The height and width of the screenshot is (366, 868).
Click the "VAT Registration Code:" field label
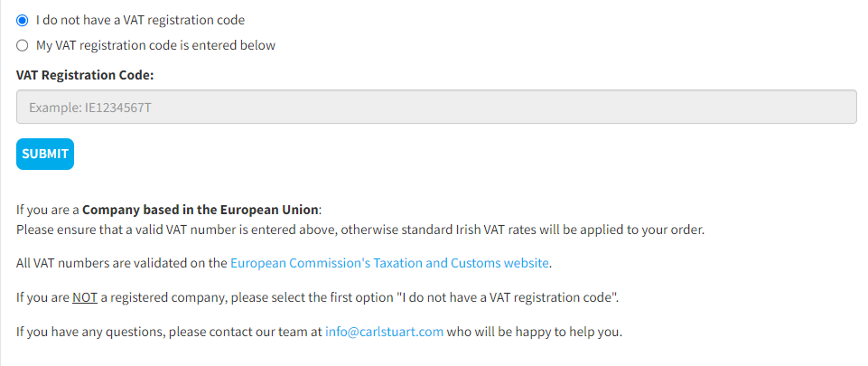(85, 75)
